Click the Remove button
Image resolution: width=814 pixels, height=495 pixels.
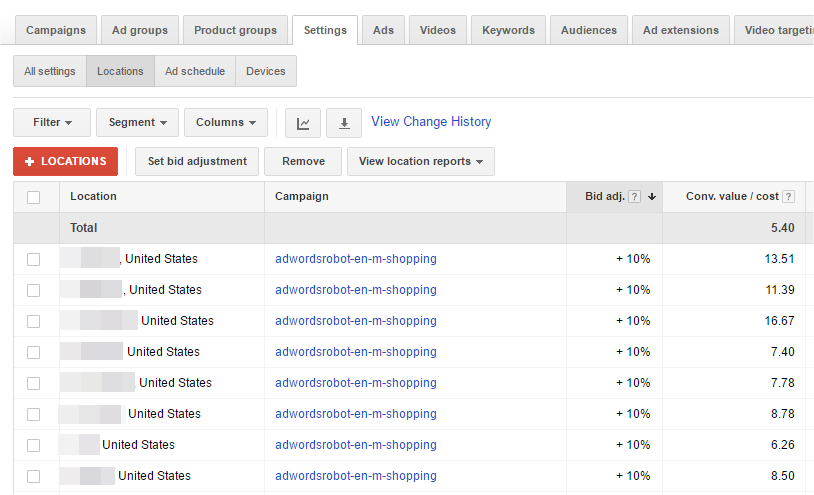303,162
